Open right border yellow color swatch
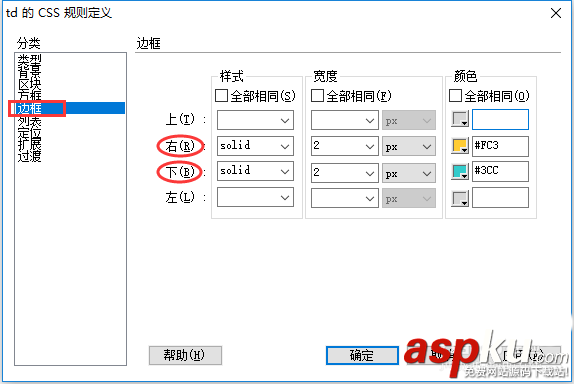The image size is (574, 384). click(460, 146)
